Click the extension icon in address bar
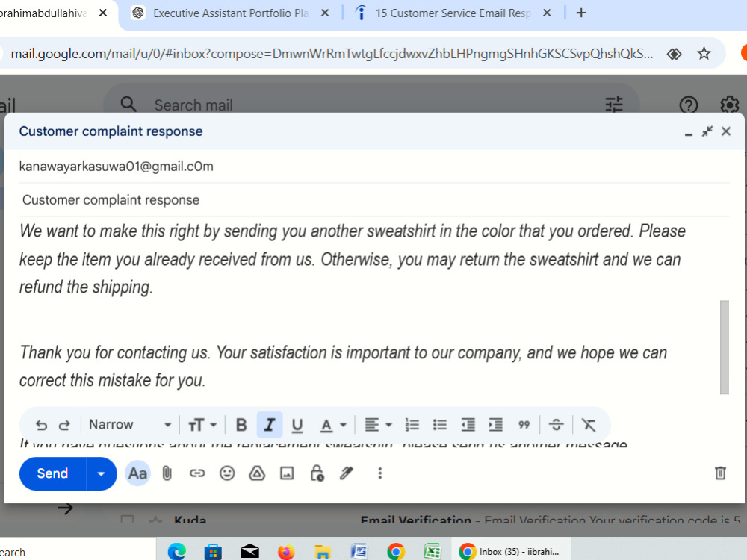747x560 pixels. pyautogui.click(x=674, y=55)
